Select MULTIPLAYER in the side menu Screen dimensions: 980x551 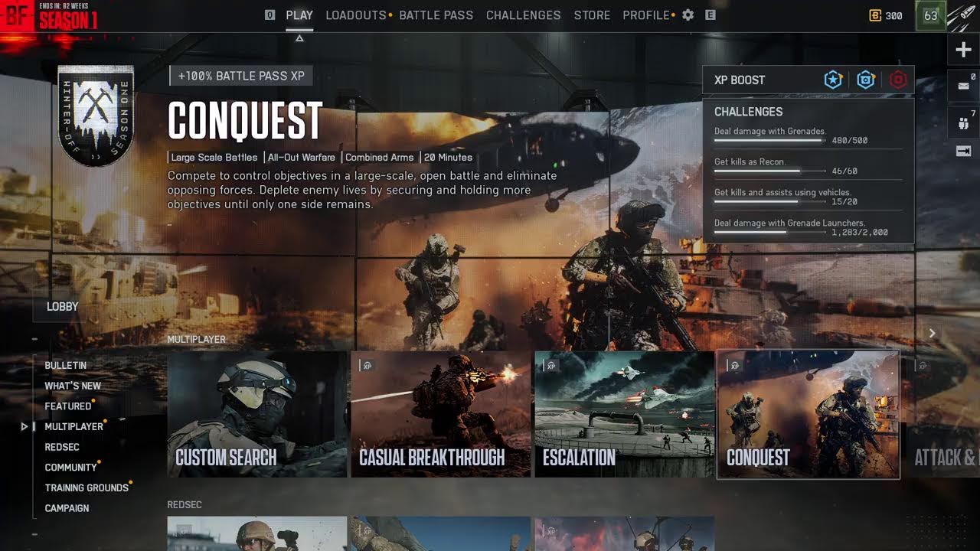(x=73, y=426)
